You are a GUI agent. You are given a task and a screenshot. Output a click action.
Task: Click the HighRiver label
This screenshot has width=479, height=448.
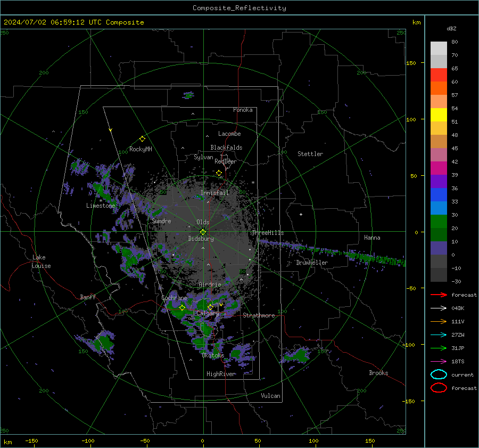[221, 374]
